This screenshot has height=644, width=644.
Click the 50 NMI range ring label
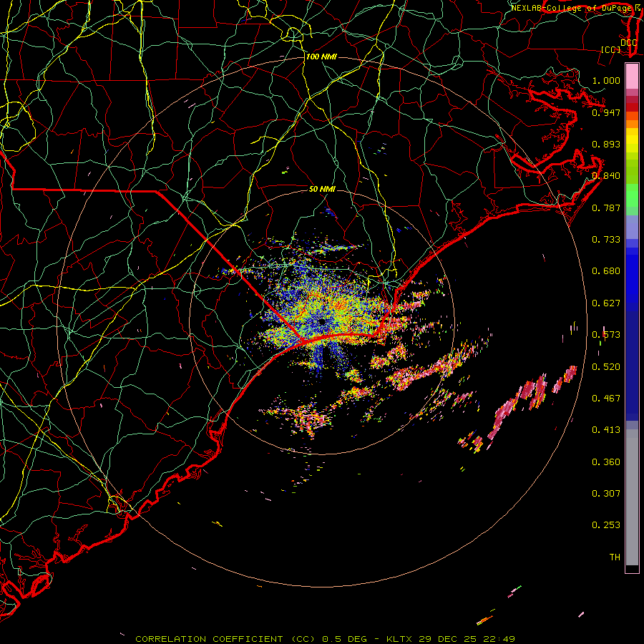pos(322,190)
